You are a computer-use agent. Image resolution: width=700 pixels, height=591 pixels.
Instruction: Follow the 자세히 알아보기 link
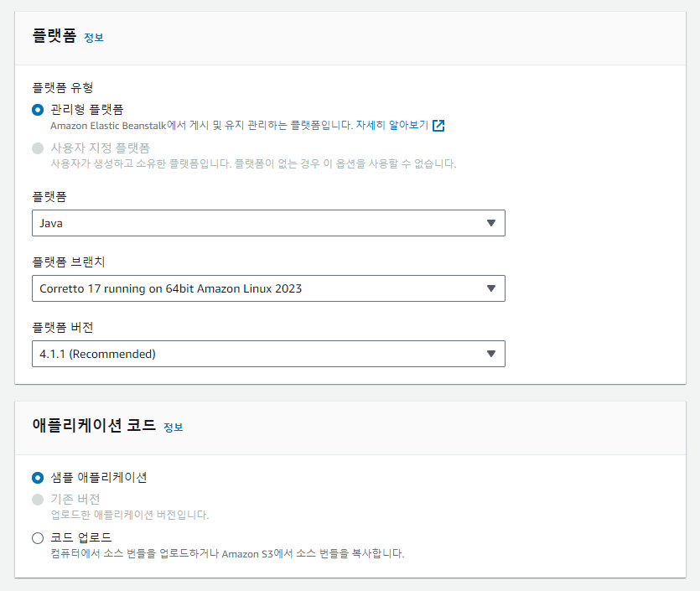pyautogui.click(x=391, y=126)
